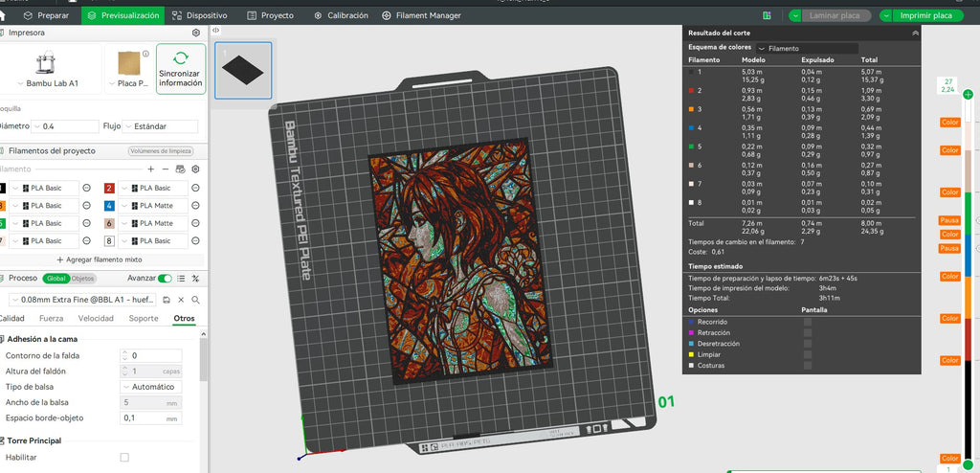
Task: Open nozzle Diámetro 0.4 dropdown
Action: (x=65, y=126)
